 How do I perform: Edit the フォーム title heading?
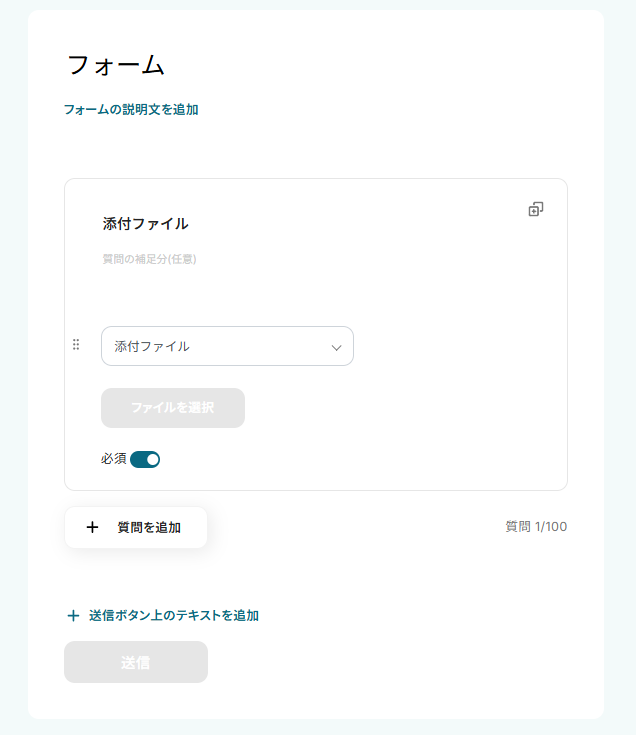[116, 65]
